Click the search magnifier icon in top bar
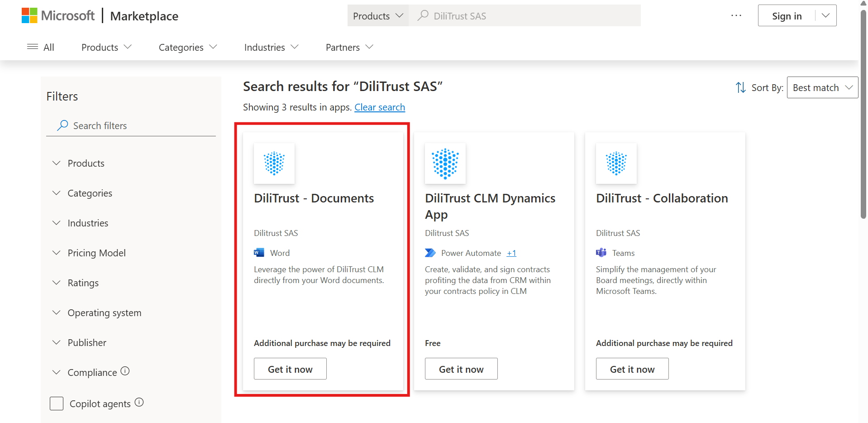Screen dimensions: 868x423 [x=423, y=15]
